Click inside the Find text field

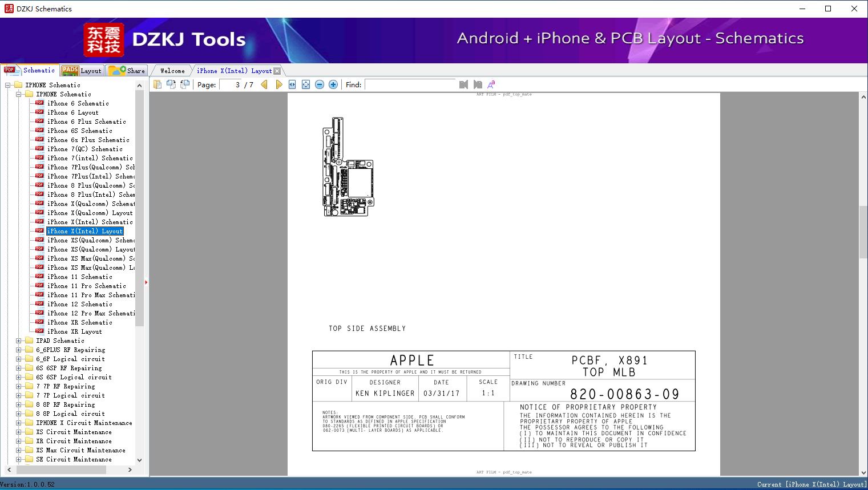[x=411, y=84]
